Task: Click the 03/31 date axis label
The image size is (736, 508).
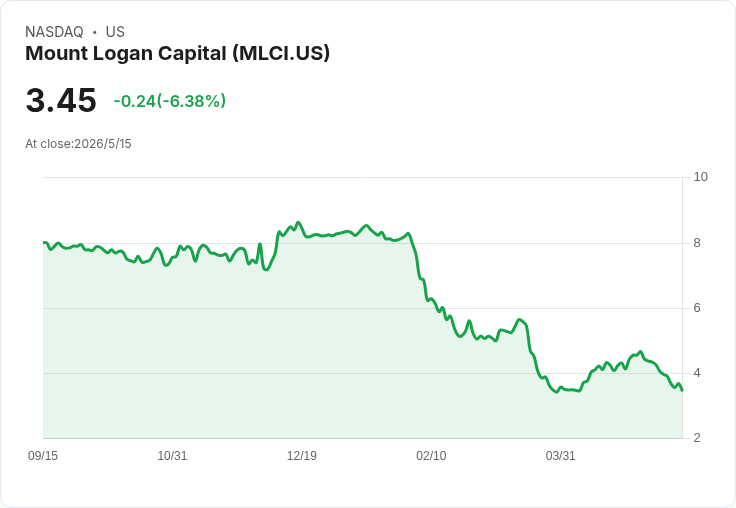Action: click(x=560, y=456)
